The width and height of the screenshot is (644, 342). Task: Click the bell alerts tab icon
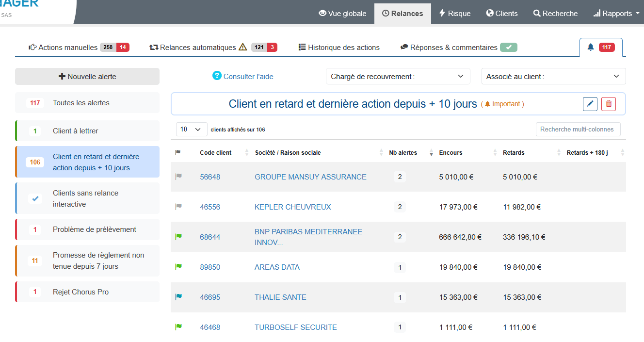coord(590,47)
